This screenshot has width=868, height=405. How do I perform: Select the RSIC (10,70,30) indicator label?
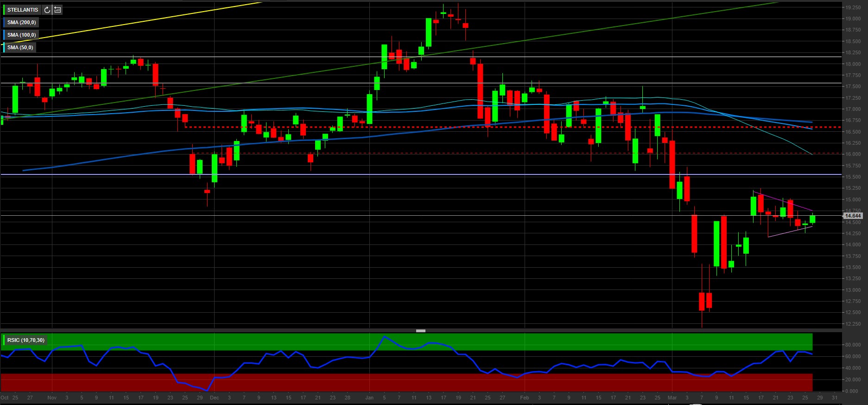[26, 340]
